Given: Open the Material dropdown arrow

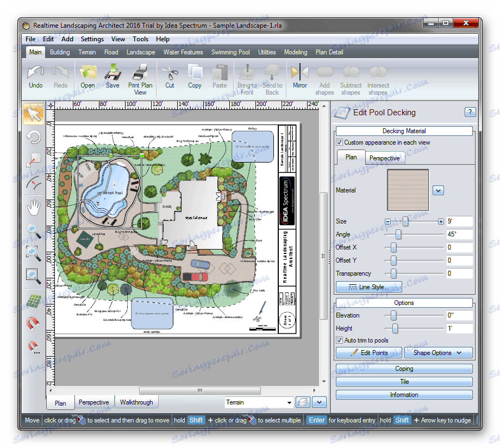Looking at the screenshot, I should pyautogui.click(x=439, y=190).
